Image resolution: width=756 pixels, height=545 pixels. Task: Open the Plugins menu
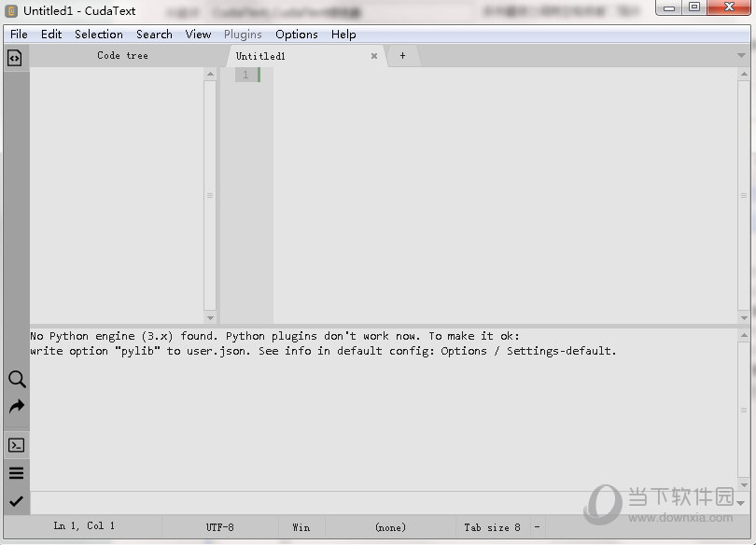pos(243,35)
